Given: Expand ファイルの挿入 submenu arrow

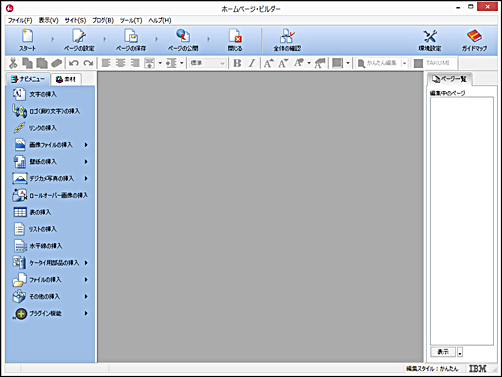Looking at the screenshot, I should 86,280.
